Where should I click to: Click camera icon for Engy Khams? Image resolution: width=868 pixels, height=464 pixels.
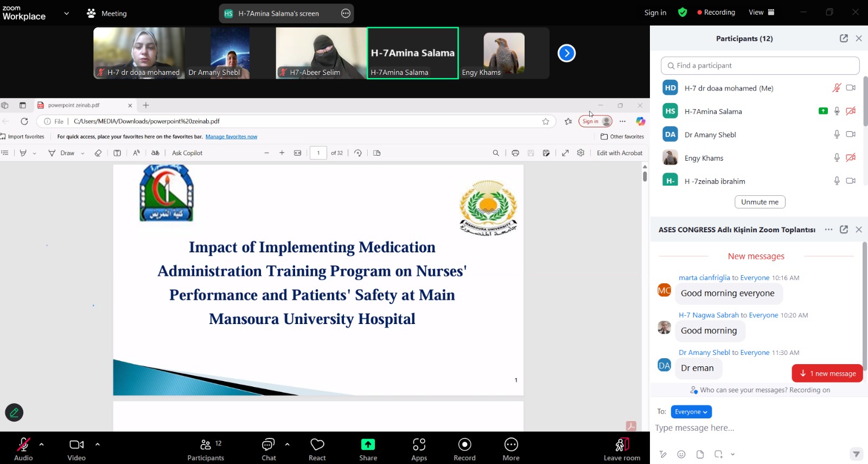coord(851,158)
